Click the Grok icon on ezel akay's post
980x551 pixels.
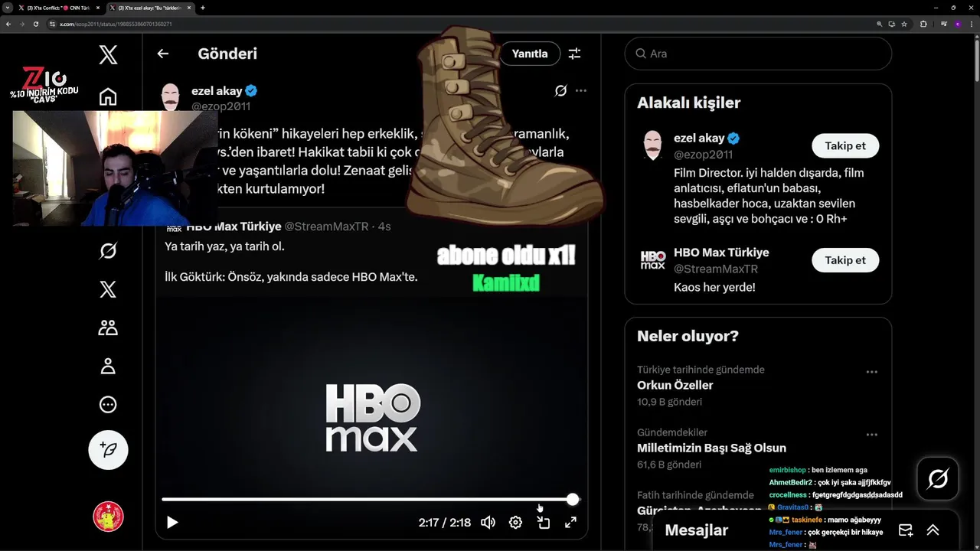[560, 90]
